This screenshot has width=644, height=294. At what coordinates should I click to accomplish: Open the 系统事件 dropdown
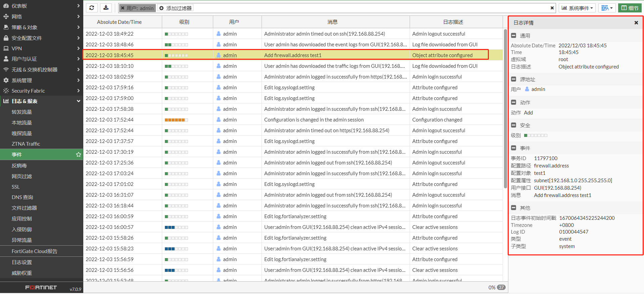pyautogui.click(x=577, y=8)
